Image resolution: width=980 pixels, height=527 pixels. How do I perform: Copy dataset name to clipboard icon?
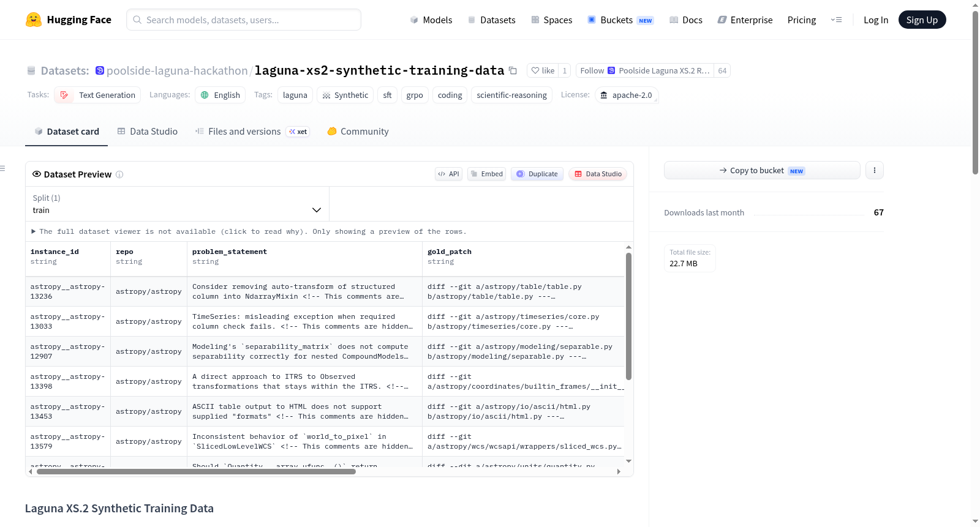click(513, 70)
